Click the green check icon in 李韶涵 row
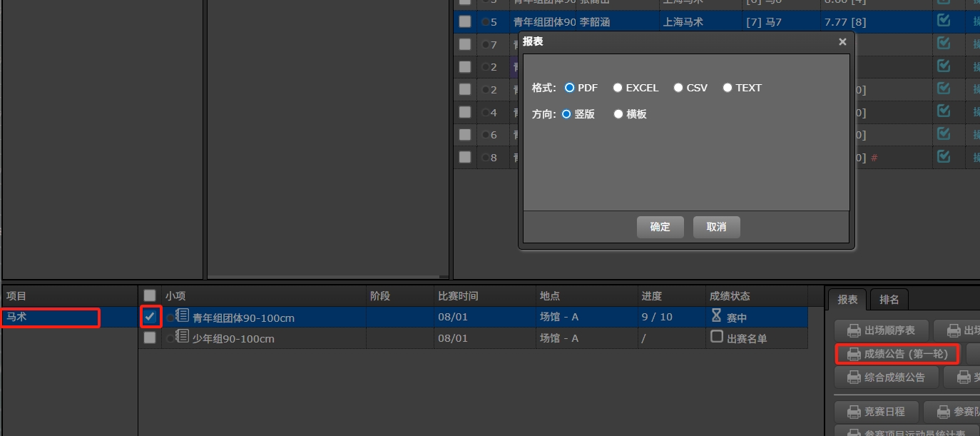 coord(944,21)
